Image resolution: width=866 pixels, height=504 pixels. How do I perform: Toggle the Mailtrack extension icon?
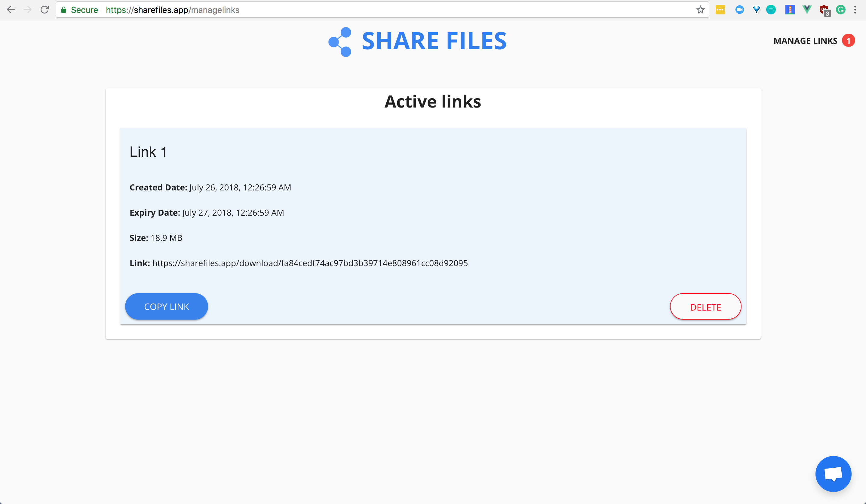[771, 10]
